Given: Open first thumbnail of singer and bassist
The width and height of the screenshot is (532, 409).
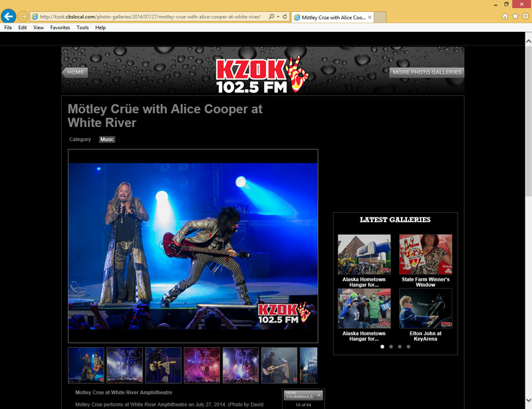Looking at the screenshot, I should [x=86, y=365].
